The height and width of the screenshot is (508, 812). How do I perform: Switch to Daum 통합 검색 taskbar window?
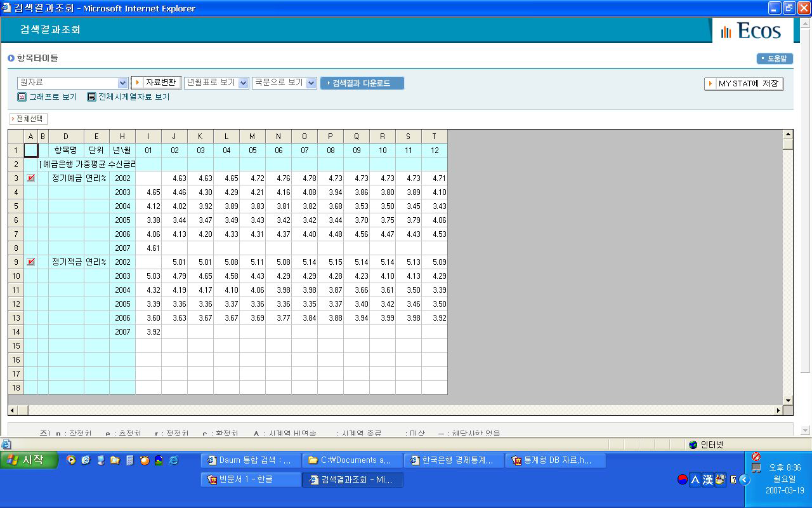pos(251,460)
